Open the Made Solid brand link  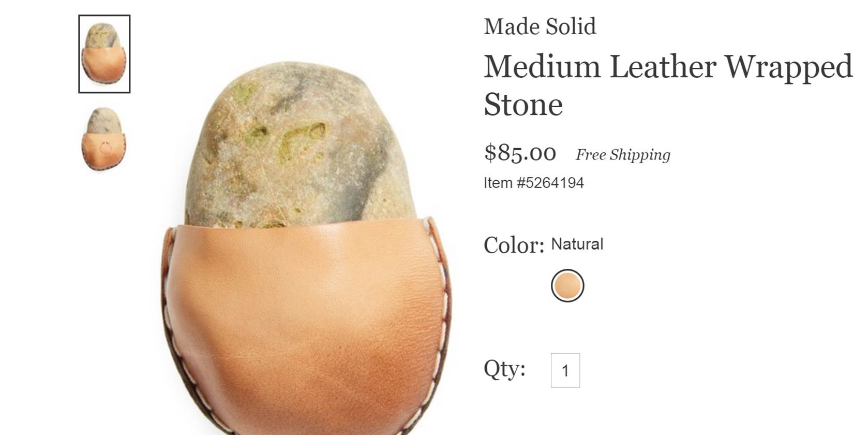pyautogui.click(x=540, y=26)
